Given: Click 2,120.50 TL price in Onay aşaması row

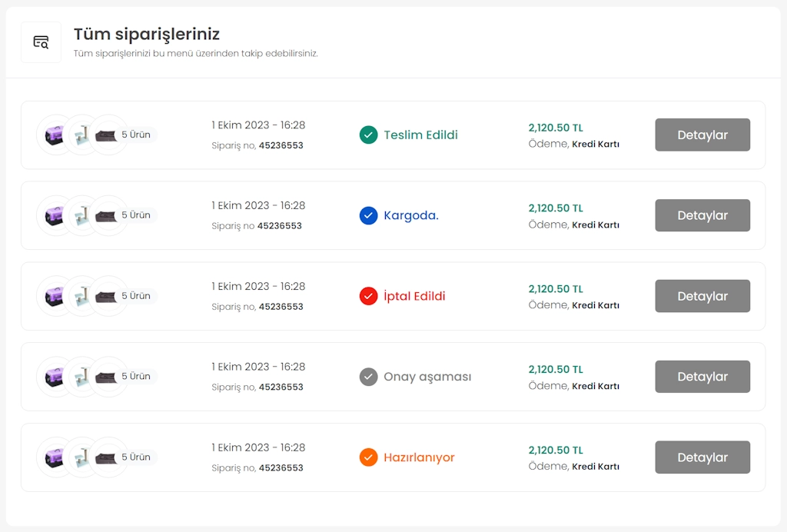Looking at the screenshot, I should (x=556, y=369).
